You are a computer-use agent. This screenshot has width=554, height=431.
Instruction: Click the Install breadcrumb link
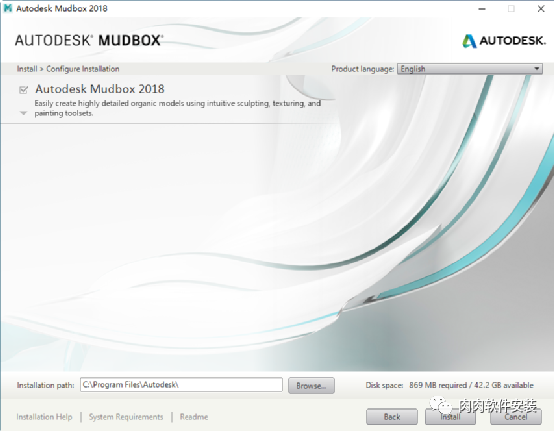point(27,69)
